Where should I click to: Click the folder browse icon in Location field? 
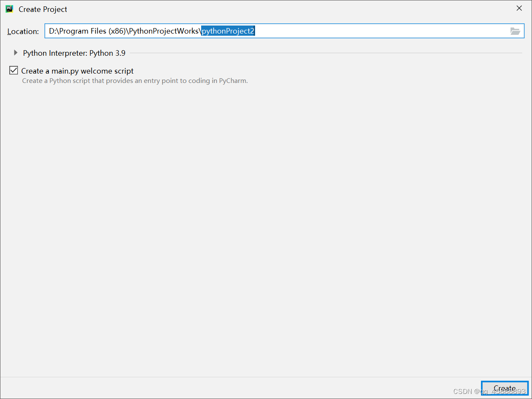(x=515, y=31)
